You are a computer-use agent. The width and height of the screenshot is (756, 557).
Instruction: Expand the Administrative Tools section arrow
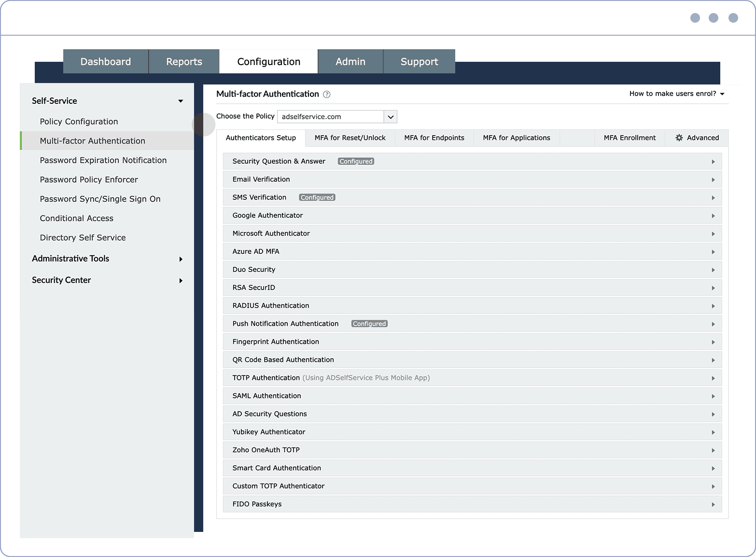point(181,259)
